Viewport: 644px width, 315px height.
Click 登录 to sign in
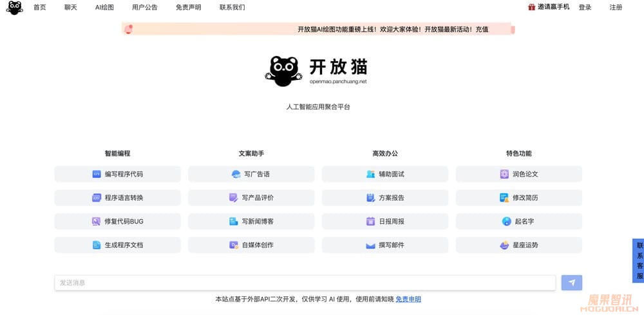click(585, 7)
